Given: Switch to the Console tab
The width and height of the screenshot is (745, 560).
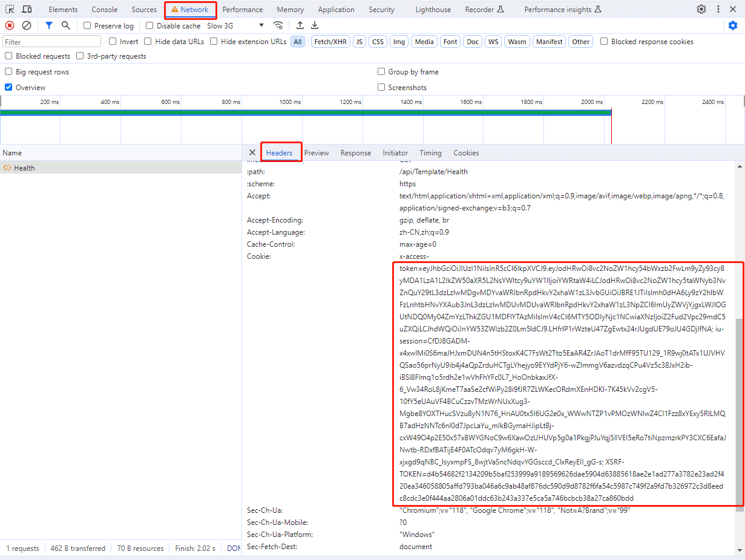Looking at the screenshot, I should [x=104, y=10].
